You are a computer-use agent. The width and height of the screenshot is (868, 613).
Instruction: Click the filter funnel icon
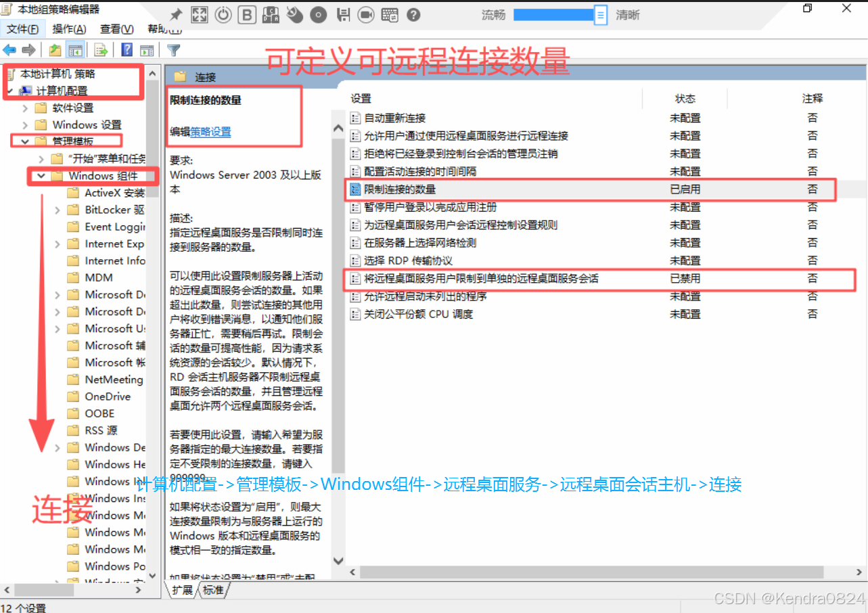coord(173,49)
